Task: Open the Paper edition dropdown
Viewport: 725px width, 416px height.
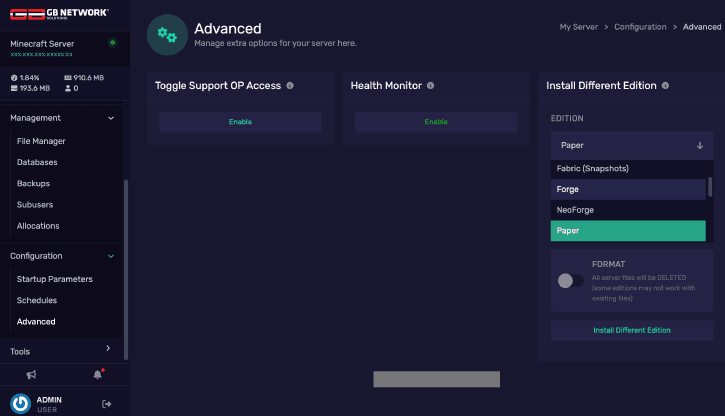Action: point(631,145)
